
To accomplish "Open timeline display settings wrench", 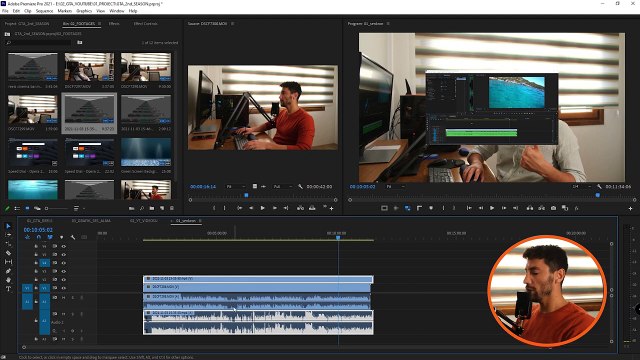I will pyautogui.click(x=73, y=237).
